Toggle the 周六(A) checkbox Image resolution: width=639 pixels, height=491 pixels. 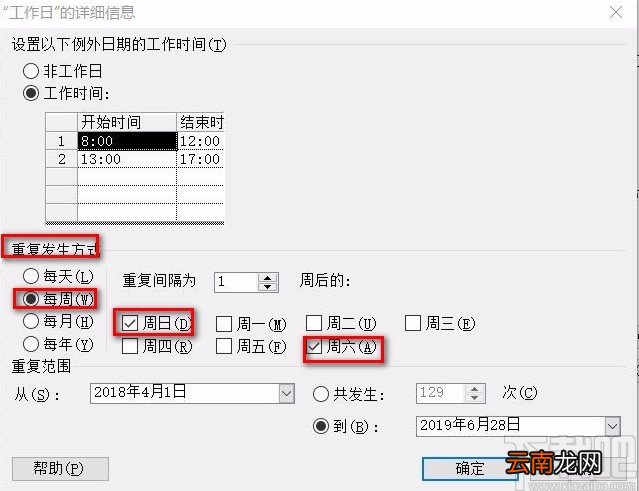point(314,347)
